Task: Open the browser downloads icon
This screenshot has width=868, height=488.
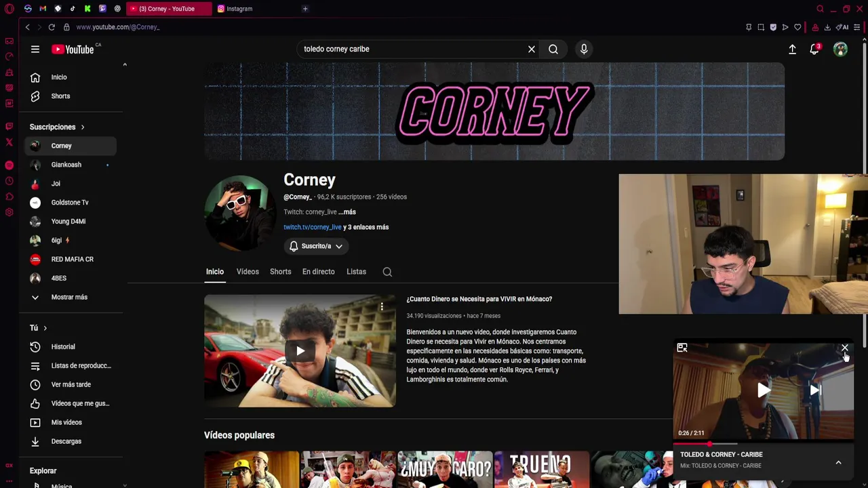Action: pyautogui.click(x=827, y=27)
